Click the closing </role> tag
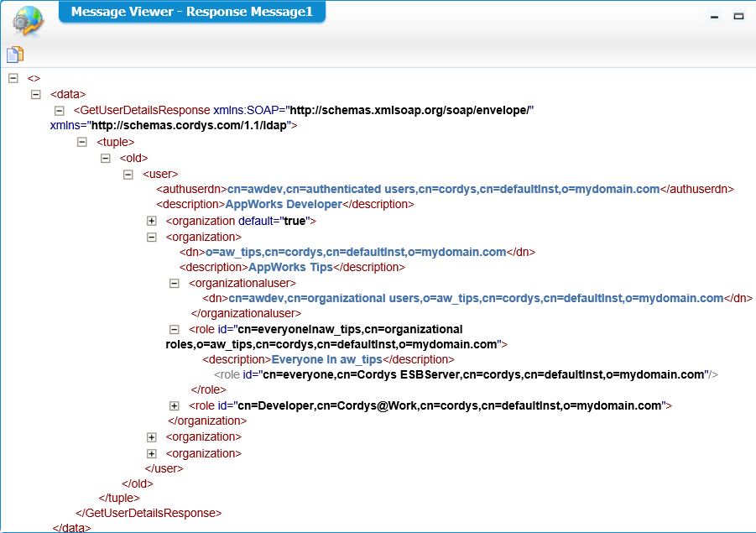 tap(208, 389)
